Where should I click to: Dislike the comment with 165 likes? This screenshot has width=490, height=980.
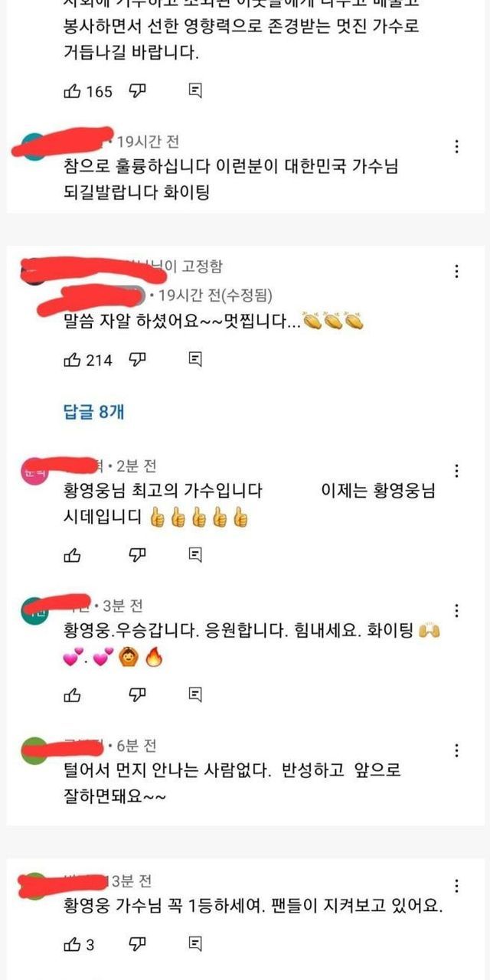(138, 92)
